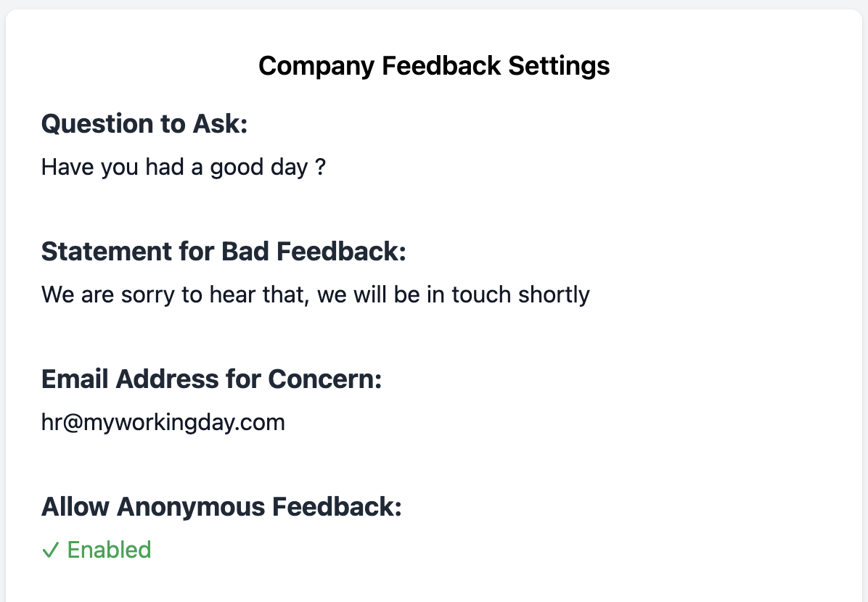Select the Allow Anonymous Feedback label
The image size is (868, 602).
[221, 507]
